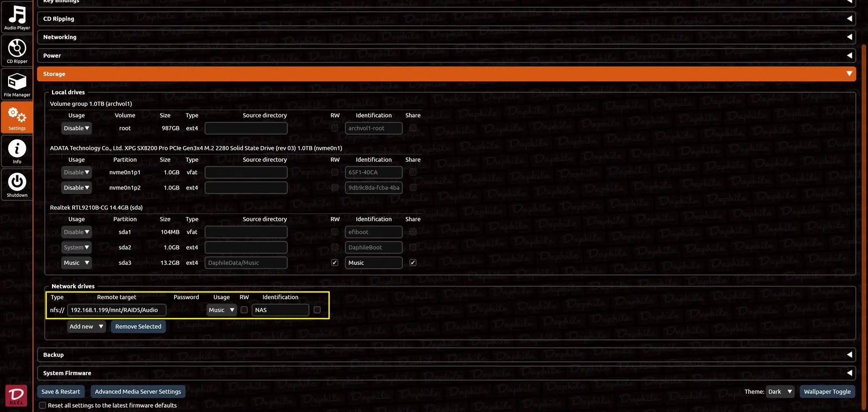The height and width of the screenshot is (412, 868).
Task: Open Usage dropdown for nvme0n1p1 partition
Action: 76,172
